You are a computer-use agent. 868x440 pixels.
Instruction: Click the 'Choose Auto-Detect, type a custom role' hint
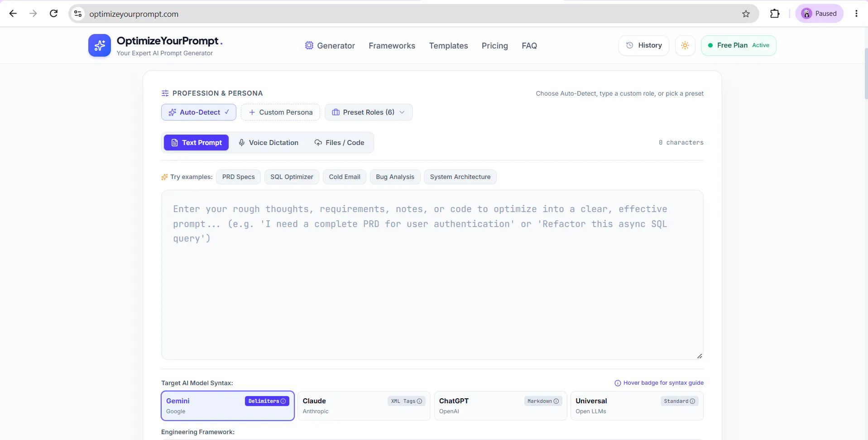[x=620, y=93]
